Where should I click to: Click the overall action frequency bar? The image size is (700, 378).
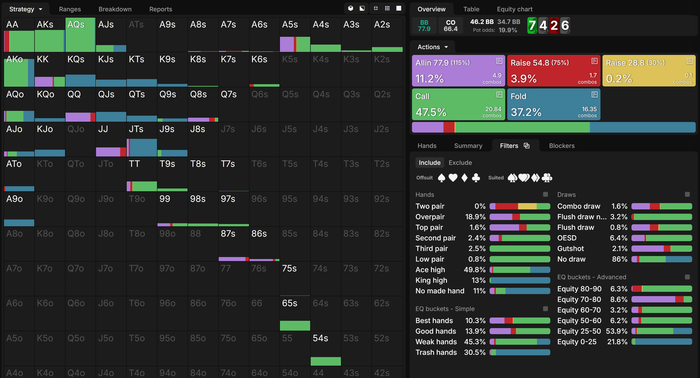coord(554,127)
